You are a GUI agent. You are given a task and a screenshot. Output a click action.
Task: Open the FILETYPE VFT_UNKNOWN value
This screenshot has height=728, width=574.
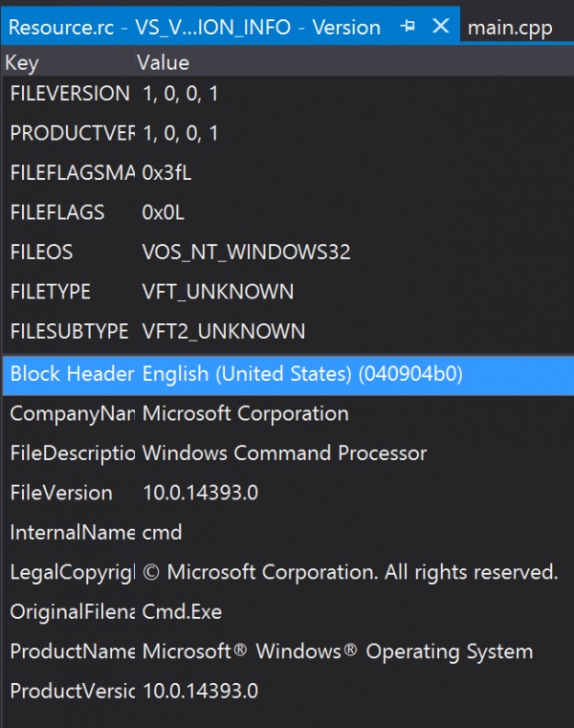(218, 292)
